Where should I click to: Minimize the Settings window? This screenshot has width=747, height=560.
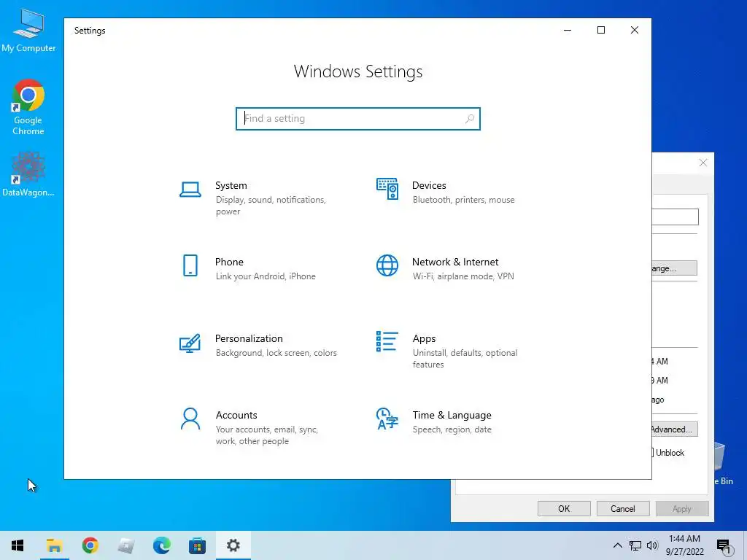coord(568,30)
